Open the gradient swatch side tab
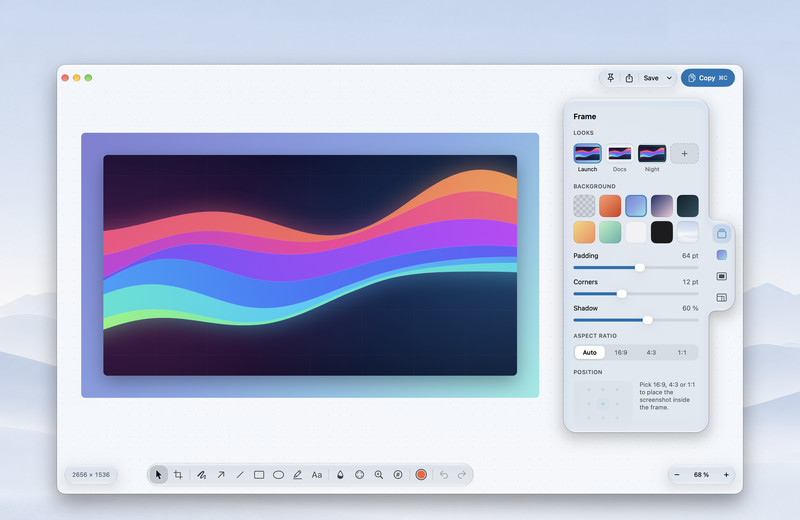This screenshot has width=800, height=520. click(x=721, y=255)
